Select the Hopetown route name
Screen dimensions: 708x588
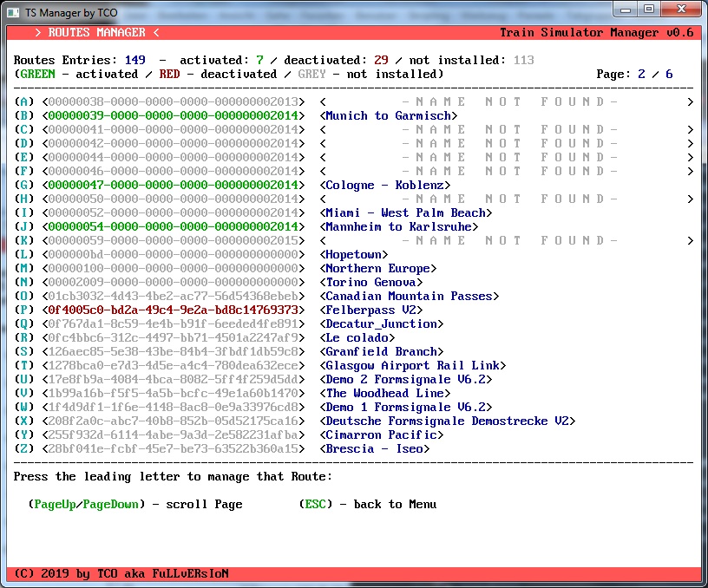353,254
